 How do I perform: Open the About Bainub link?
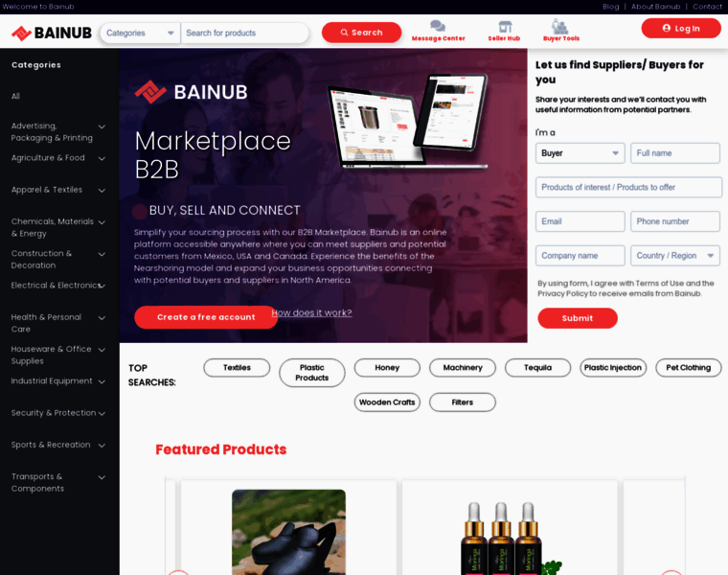(655, 7)
